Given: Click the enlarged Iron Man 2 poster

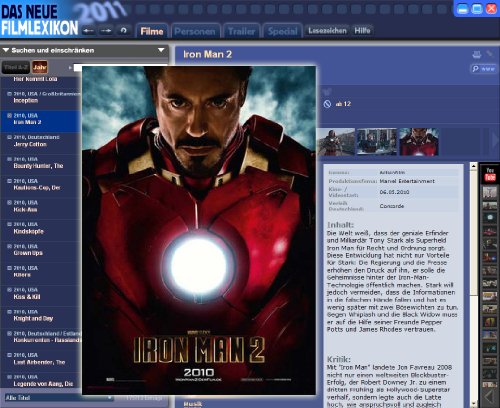Looking at the screenshot, I should (x=199, y=230).
